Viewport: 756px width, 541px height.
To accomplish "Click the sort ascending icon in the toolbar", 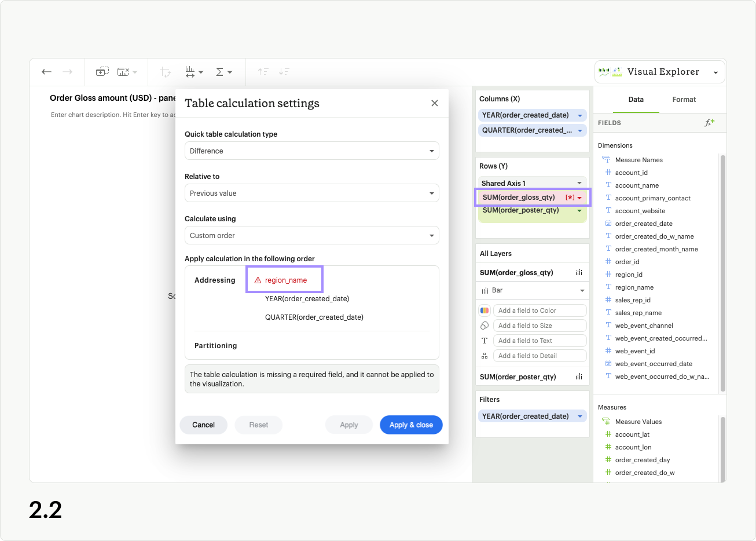I will (263, 72).
